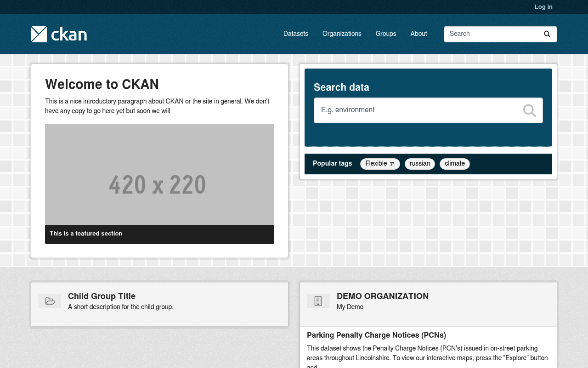Select the Flexible popular tag
This screenshot has width=588, height=368.
(x=380, y=164)
